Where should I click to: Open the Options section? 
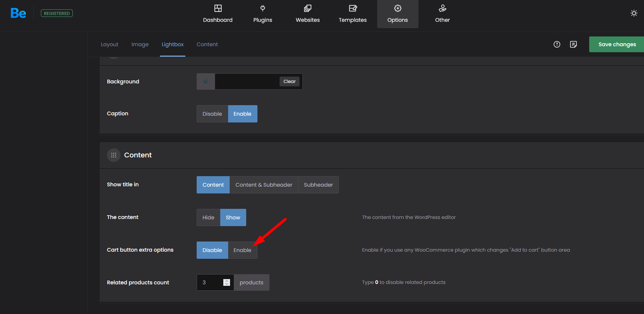coord(398,14)
